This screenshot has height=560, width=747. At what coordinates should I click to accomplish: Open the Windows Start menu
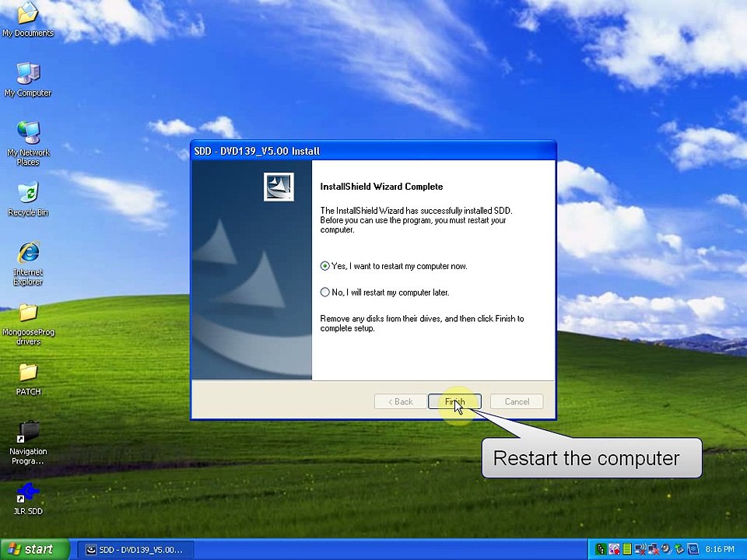[x=34, y=549]
